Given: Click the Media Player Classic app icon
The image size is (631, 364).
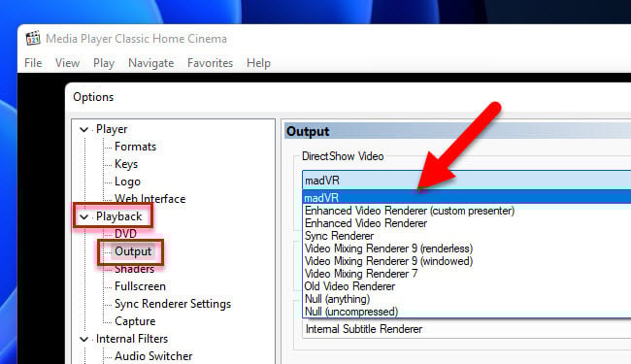Looking at the screenshot, I should 33,39.
